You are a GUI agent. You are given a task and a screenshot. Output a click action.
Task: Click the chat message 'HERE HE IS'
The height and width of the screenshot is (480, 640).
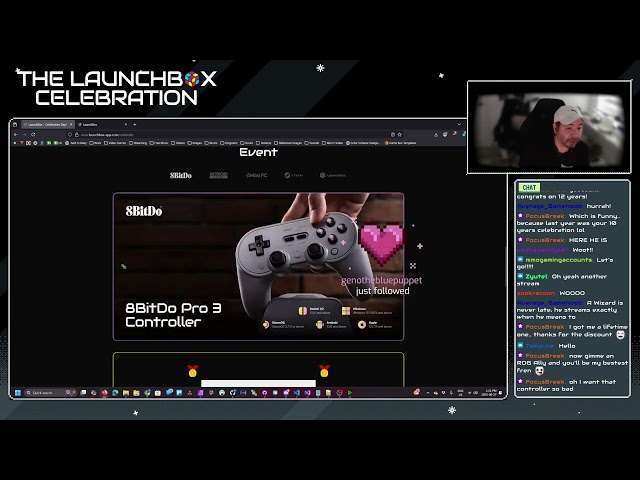pyautogui.click(x=588, y=240)
